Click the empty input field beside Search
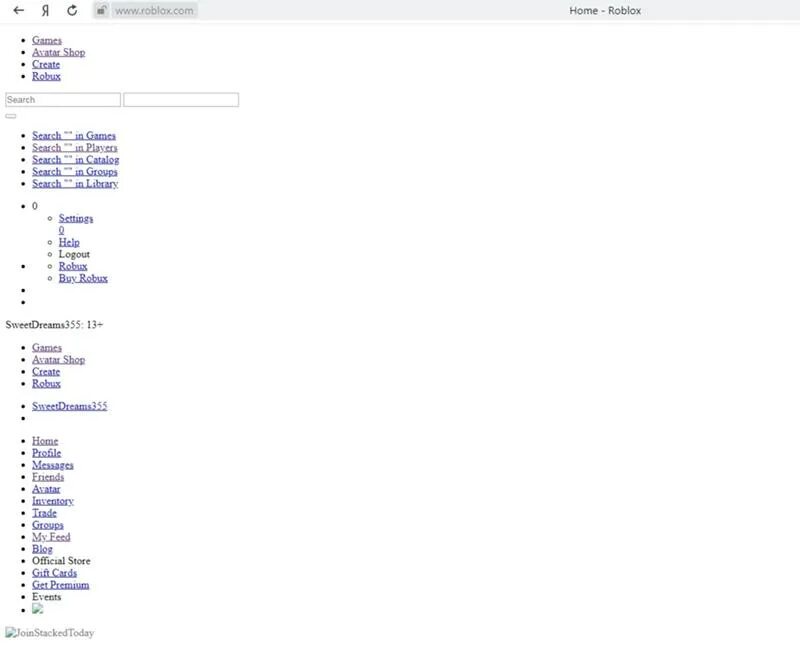 click(x=181, y=100)
